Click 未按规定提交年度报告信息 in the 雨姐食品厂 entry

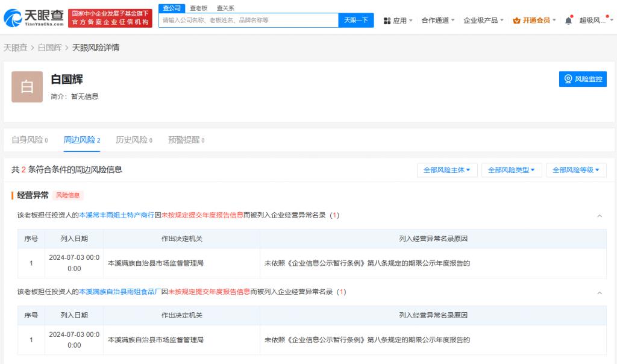[209, 292]
